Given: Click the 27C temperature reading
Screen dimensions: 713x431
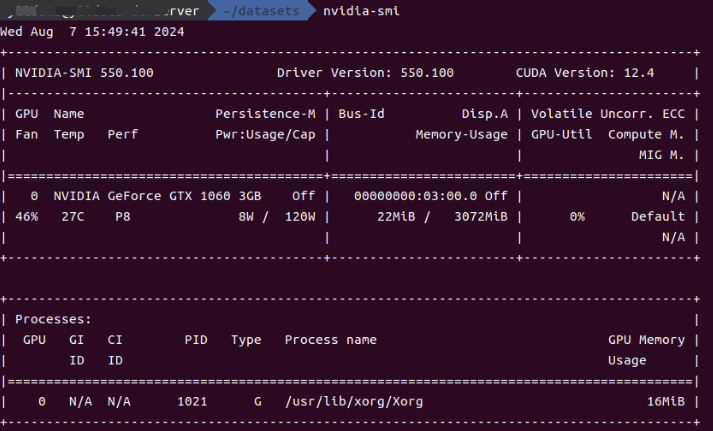Looking at the screenshot, I should click(x=67, y=216).
